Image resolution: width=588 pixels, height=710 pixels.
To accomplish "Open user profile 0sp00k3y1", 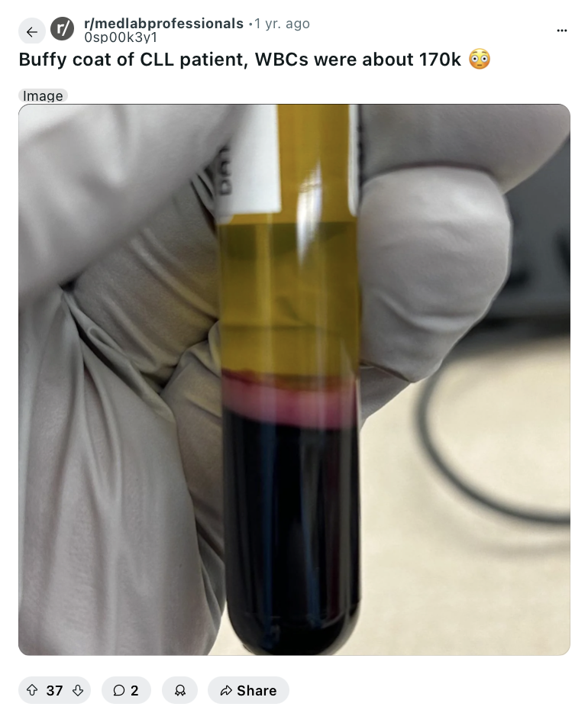I will 121,37.
